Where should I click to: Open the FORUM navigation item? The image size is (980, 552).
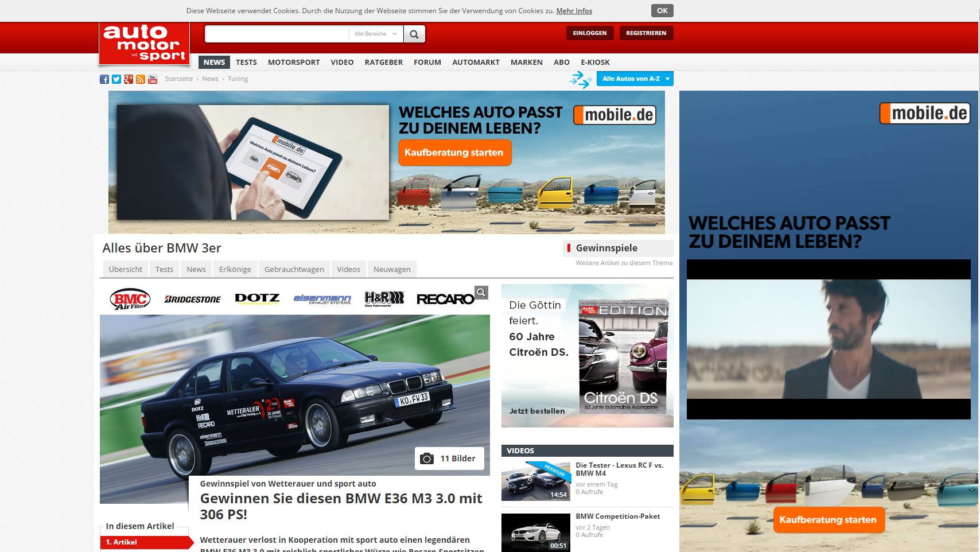(x=427, y=62)
